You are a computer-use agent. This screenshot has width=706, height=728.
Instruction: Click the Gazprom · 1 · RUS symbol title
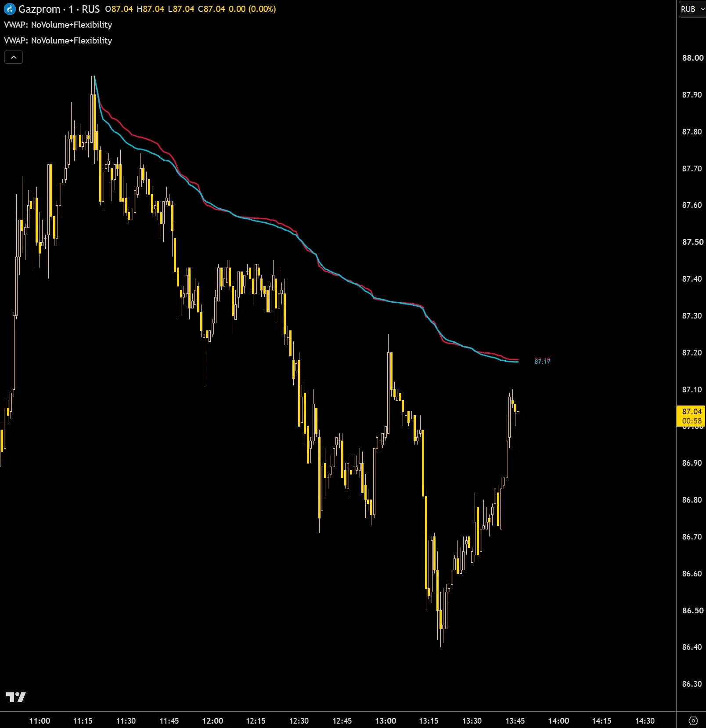click(59, 9)
